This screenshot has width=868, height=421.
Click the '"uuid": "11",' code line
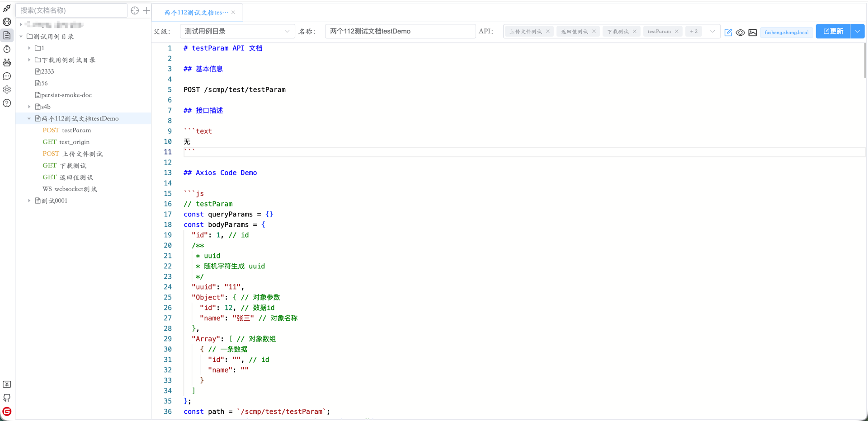218,287
